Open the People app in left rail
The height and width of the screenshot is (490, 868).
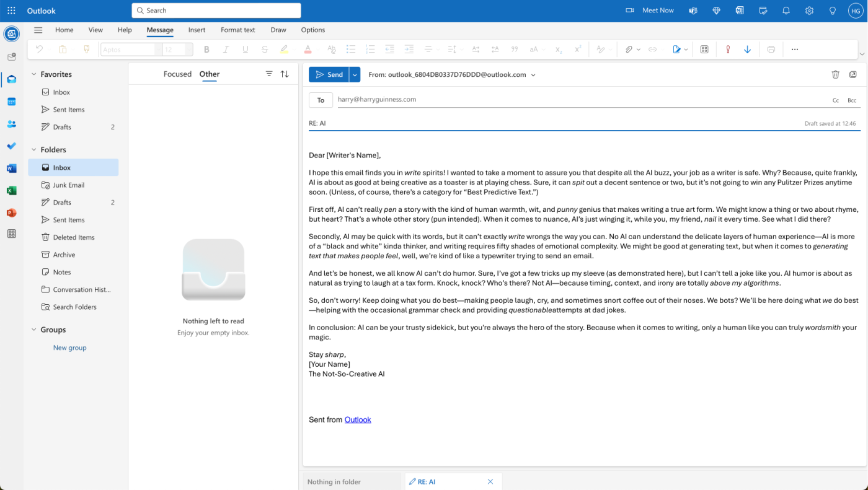pyautogui.click(x=11, y=124)
